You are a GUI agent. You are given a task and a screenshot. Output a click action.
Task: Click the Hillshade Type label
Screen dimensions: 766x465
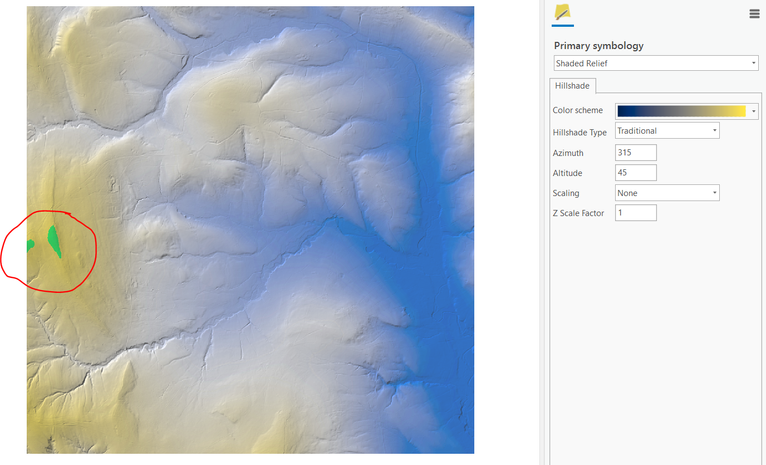pyautogui.click(x=579, y=132)
